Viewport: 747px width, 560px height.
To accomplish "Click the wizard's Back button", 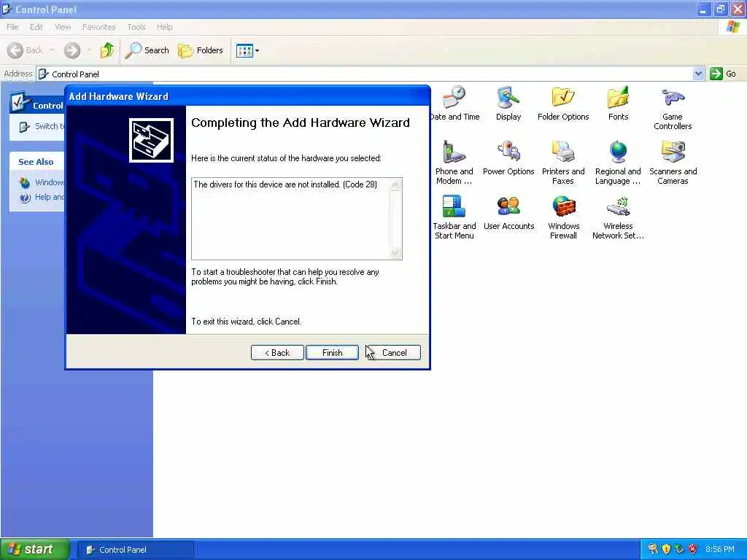I will pyautogui.click(x=277, y=352).
